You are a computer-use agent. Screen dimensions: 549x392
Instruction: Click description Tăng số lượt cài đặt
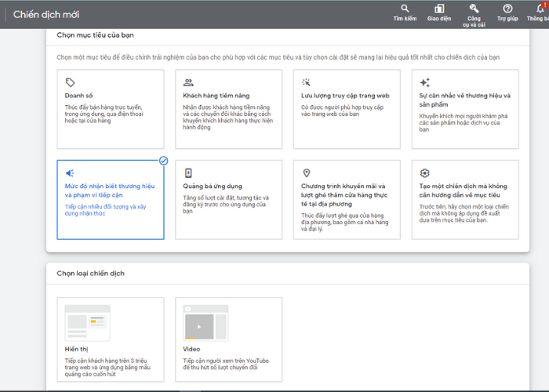point(226,205)
